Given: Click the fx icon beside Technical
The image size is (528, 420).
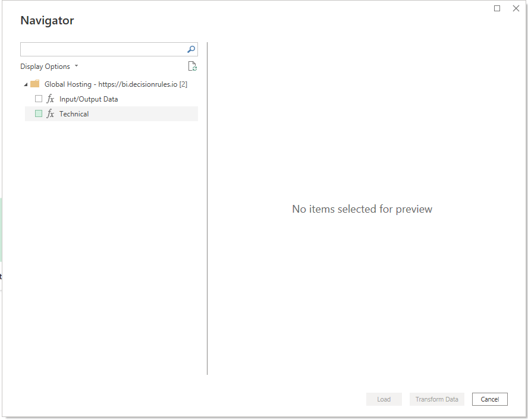Looking at the screenshot, I should tap(51, 114).
